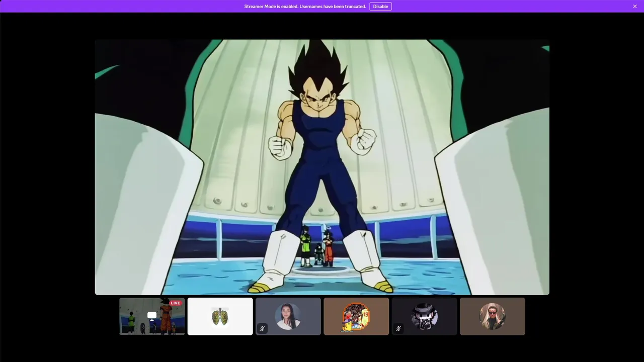This screenshot has height=362, width=644.
Task: Click the Streamer Mode enabled message text
Action: pyautogui.click(x=305, y=7)
